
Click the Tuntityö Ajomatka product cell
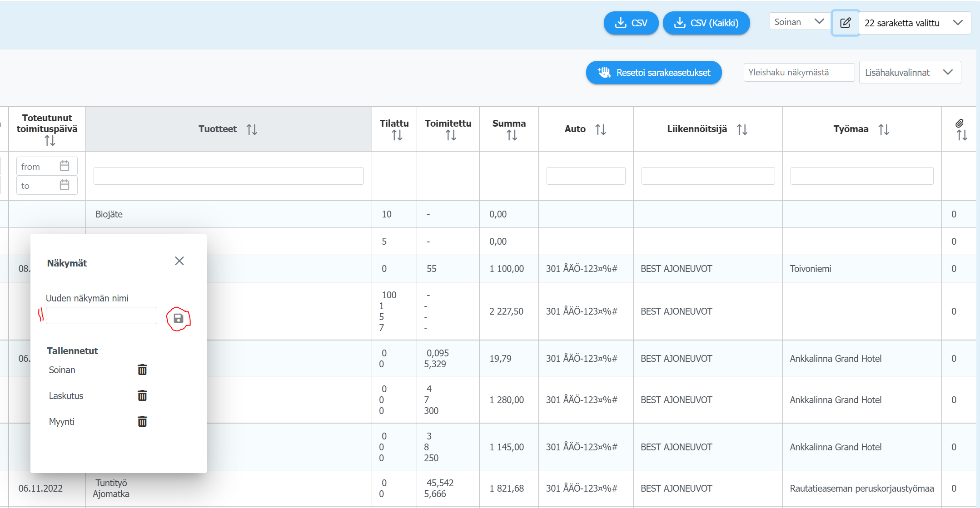[x=229, y=488]
